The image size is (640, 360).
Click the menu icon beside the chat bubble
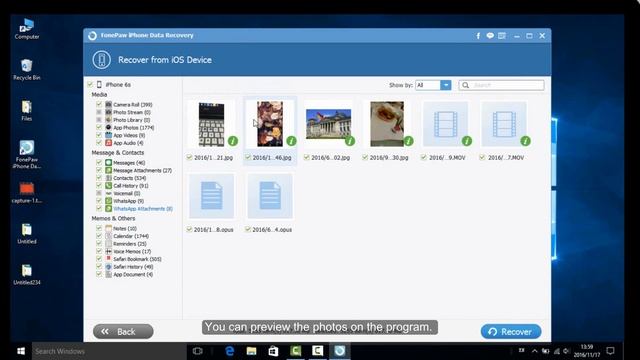(x=502, y=36)
